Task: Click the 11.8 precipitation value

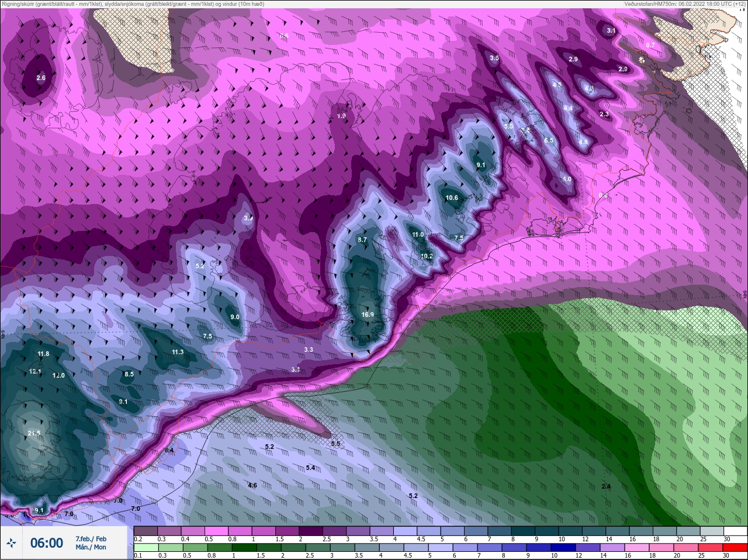Action: click(43, 354)
